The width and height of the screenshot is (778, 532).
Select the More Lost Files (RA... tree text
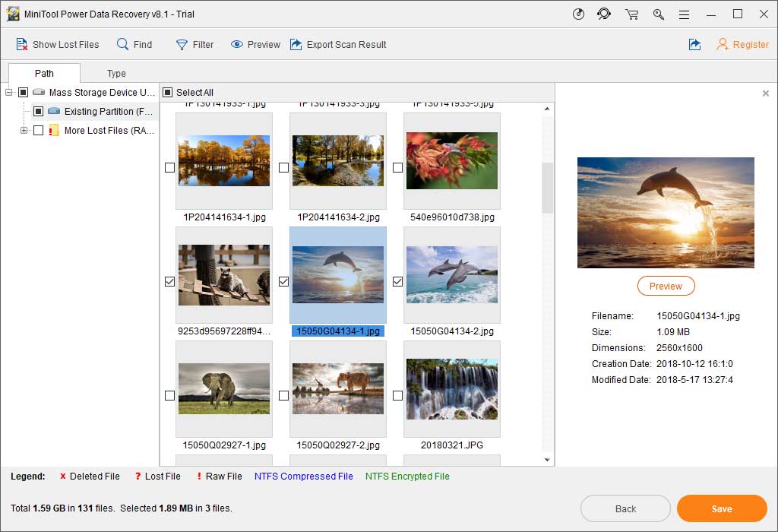[x=109, y=131]
